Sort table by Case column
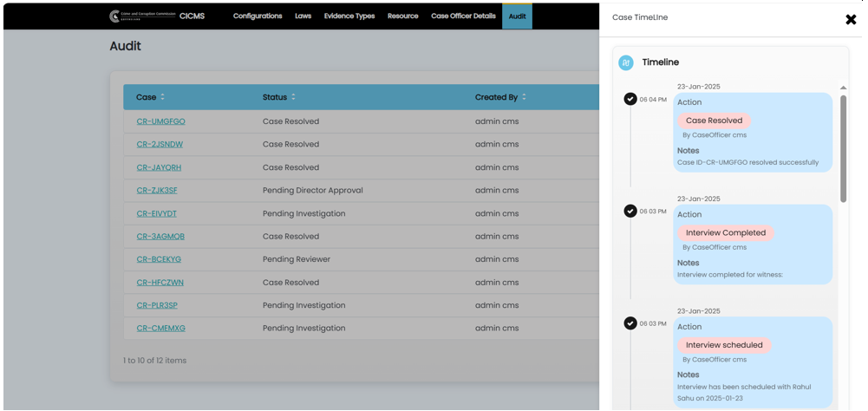 (x=162, y=97)
